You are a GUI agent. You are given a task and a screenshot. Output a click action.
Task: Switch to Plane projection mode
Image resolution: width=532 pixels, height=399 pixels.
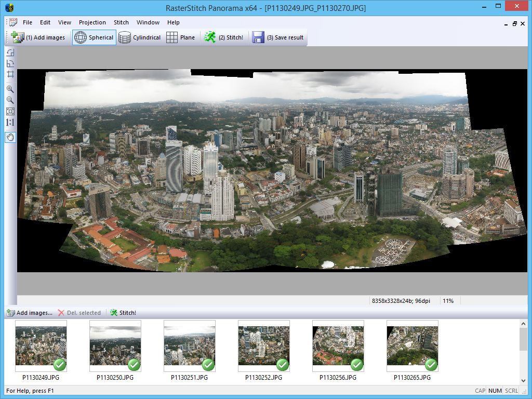(x=180, y=37)
